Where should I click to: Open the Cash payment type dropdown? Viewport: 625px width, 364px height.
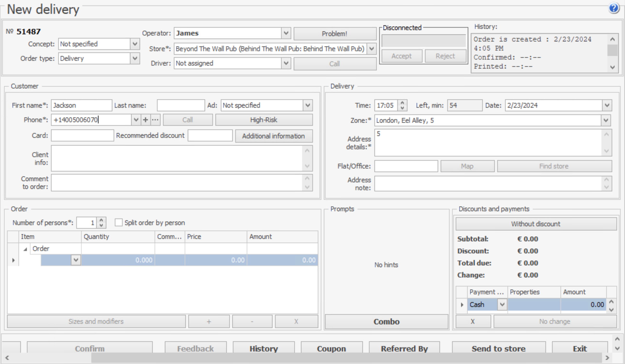(502, 305)
